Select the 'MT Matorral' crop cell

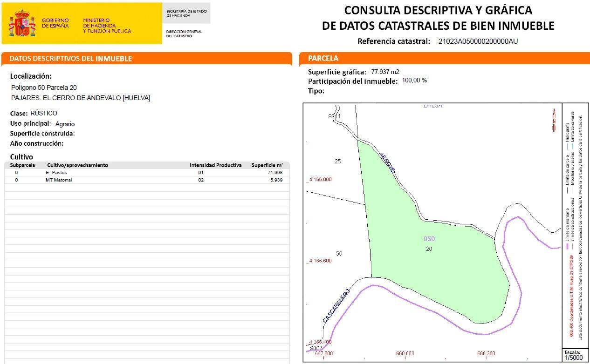[x=59, y=180]
